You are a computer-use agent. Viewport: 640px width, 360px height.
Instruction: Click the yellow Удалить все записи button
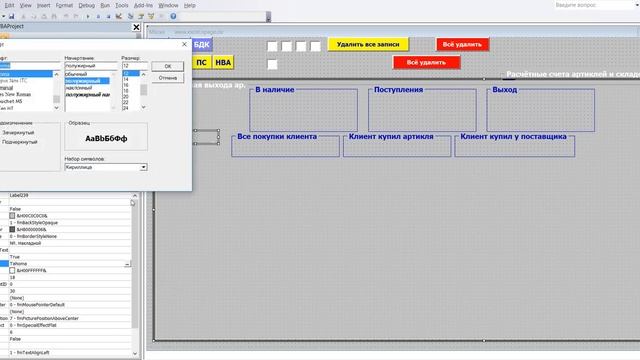tap(368, 44)
